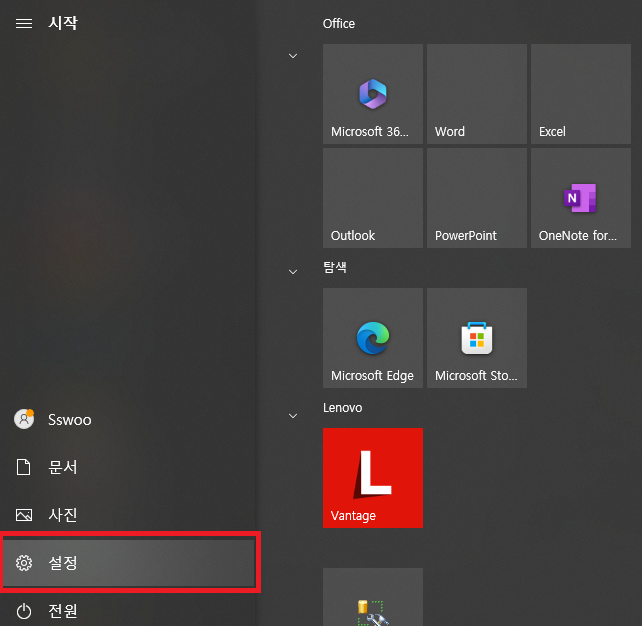642x626 pixels.
Task: Open the 전원 power menu
Action: [x=129, y=610]
